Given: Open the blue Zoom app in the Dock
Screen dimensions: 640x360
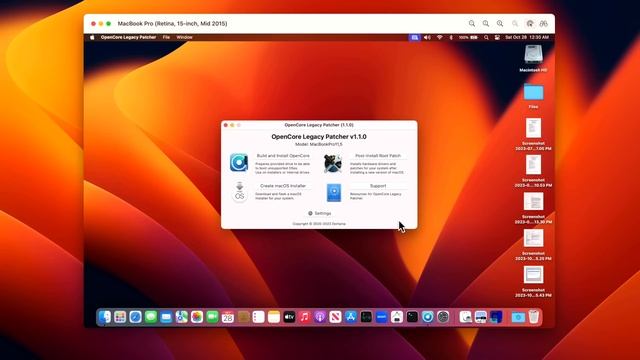Looking at the screenshot, I should coord(382,317).
